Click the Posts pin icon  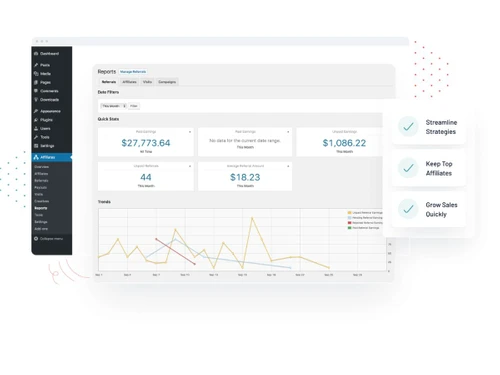tap(36, 65)
